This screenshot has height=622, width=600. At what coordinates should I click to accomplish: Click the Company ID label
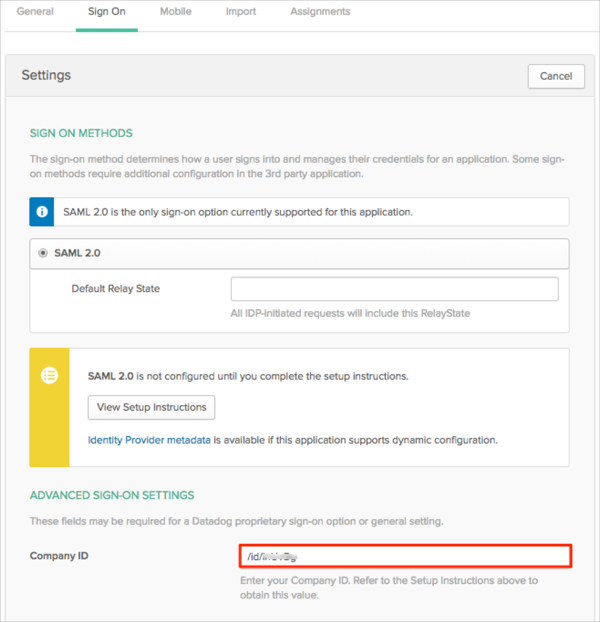click(61, 555)
